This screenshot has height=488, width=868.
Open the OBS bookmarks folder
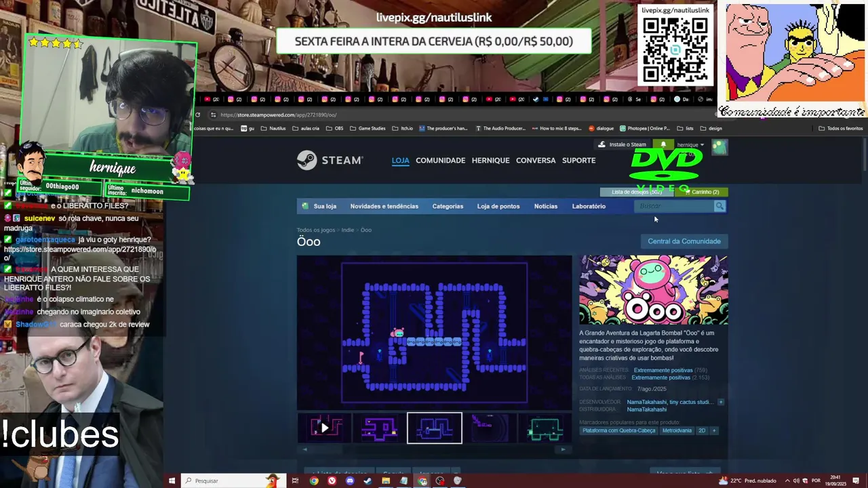point(334,128)
